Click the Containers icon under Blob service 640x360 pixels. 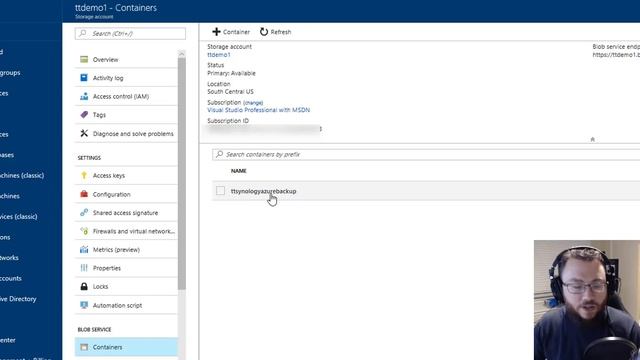click(84, 347)
